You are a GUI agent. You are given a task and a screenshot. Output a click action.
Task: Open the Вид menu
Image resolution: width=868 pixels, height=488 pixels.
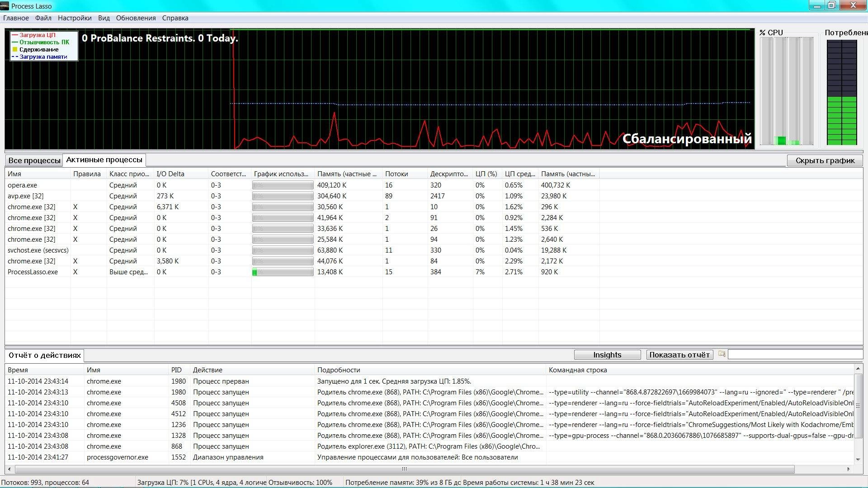(x=104, y=18)
